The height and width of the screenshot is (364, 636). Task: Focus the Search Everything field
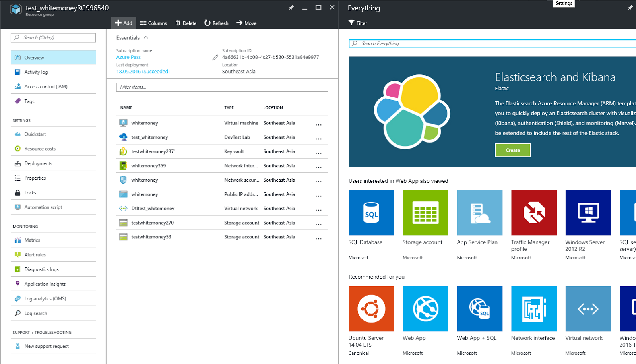tap(492, 43)
